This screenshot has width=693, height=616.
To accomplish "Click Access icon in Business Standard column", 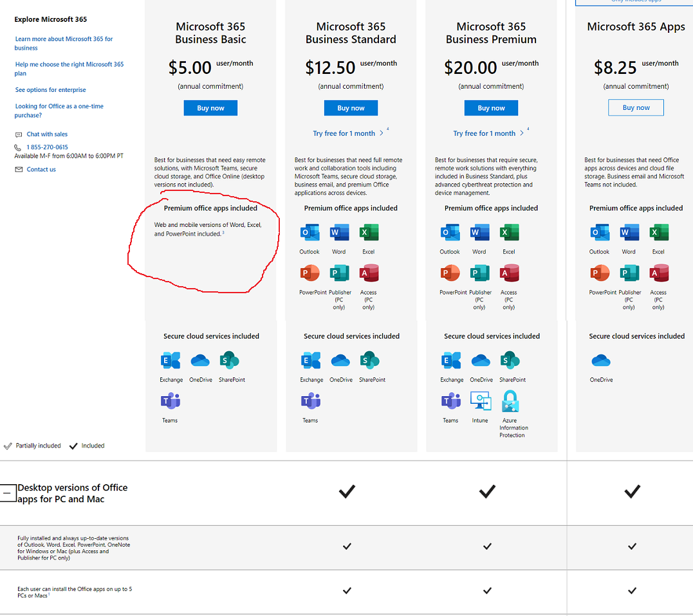I will [x=369, y=273].
